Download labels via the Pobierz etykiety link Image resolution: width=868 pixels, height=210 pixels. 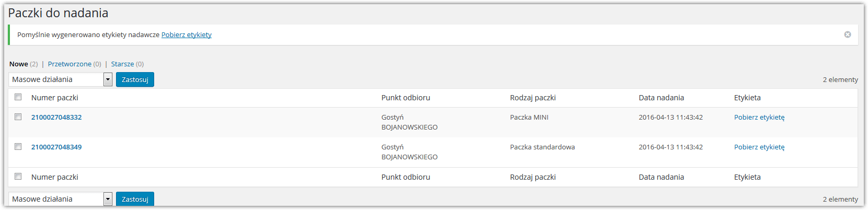tap(187, 34)
